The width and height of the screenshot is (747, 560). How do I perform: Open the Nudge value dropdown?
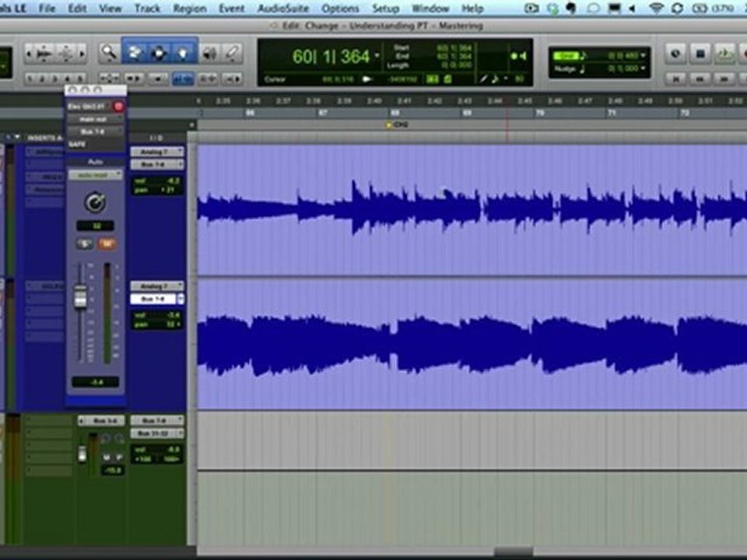[x=644, y=68]
